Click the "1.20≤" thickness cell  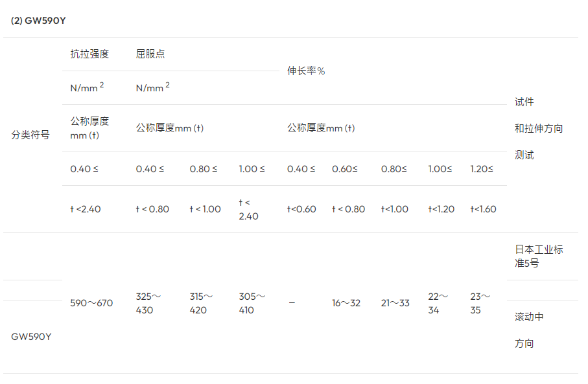pos(482,169)
